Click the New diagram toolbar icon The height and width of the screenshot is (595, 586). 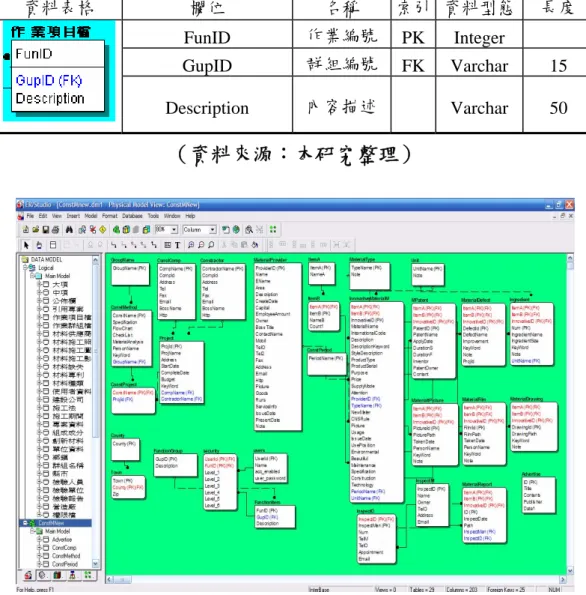click(x=26, y=229)
